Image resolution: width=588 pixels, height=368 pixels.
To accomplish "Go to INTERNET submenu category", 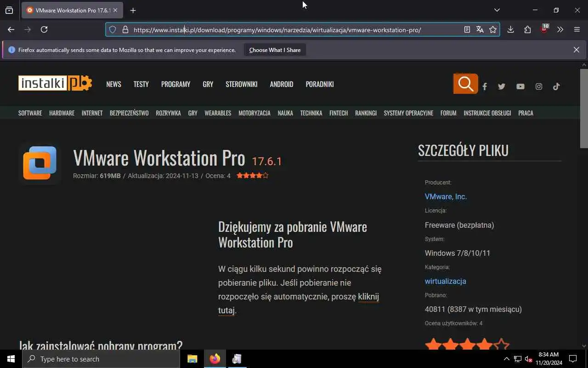I will click(x=92, y=113).
